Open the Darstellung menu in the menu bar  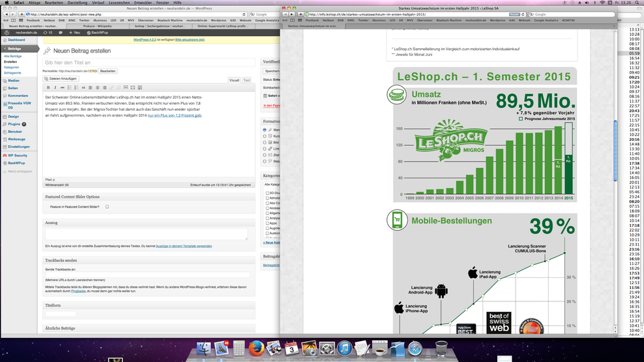point(77,3)
